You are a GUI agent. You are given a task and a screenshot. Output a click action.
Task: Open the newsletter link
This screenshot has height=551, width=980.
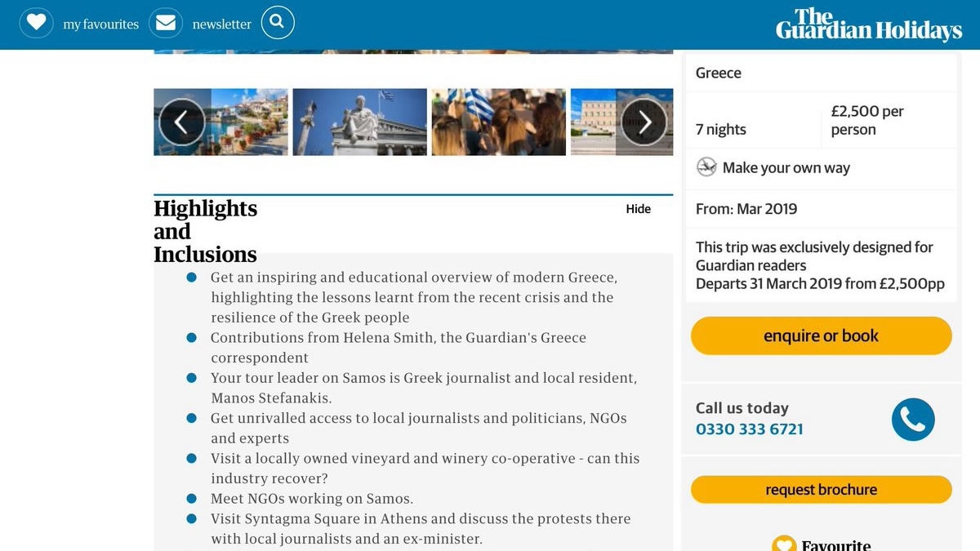(221, 24)
